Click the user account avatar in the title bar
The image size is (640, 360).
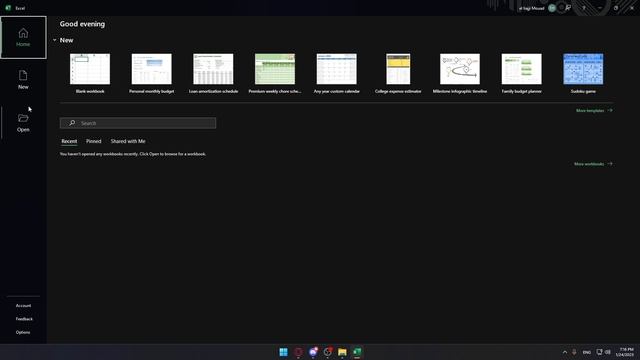click(552, 8)
